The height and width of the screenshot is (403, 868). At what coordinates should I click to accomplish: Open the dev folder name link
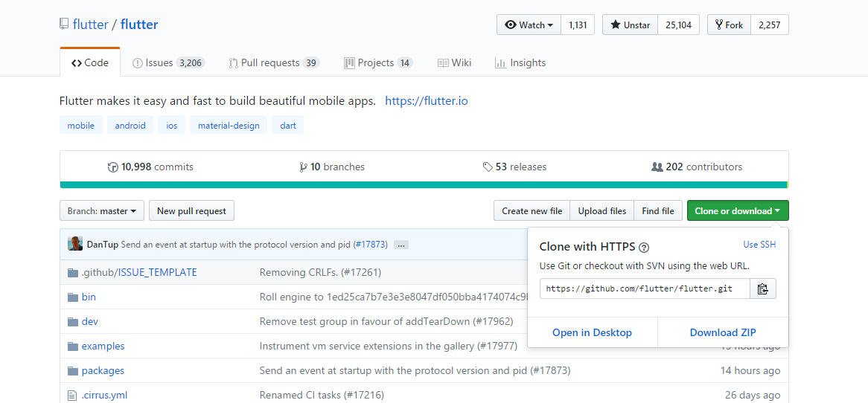point(89,322)
